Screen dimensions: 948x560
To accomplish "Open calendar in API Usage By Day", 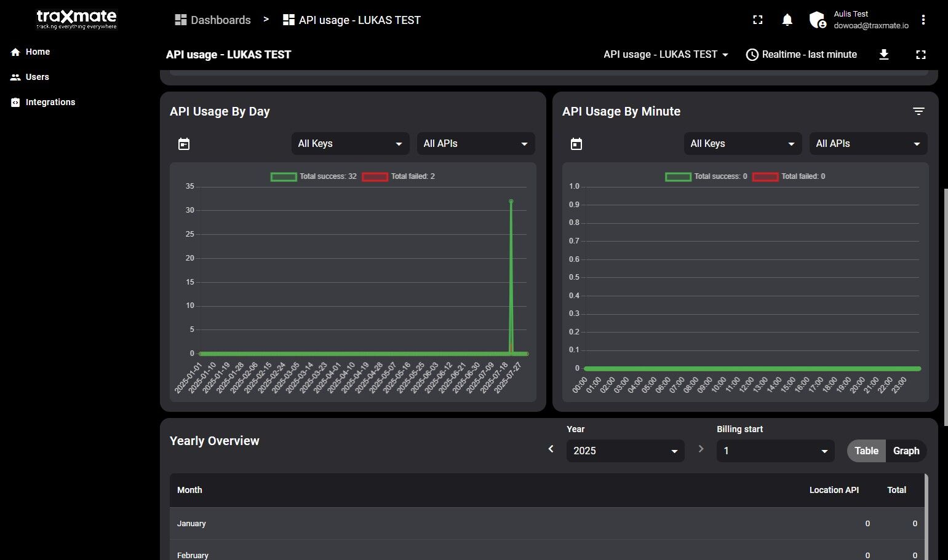I will (x=184, y=144).
